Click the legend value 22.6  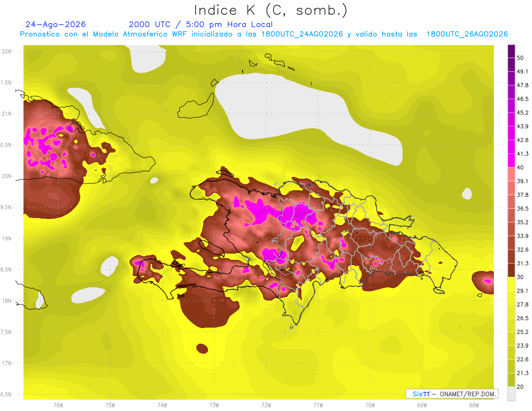522,360
